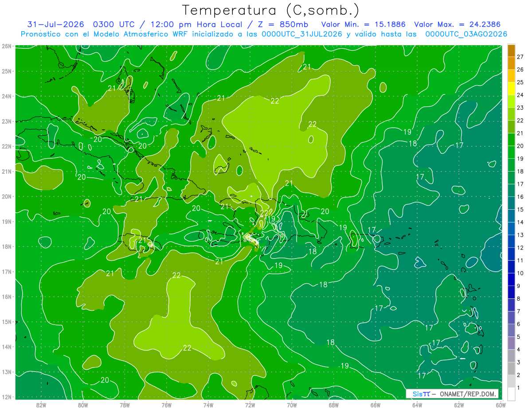Click the color bar label 4
Viewport: 532px width, 411px height.
[519, 349]
